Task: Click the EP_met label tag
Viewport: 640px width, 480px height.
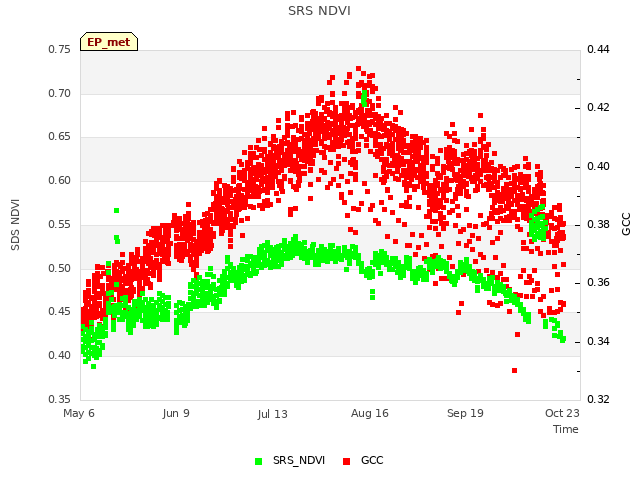Action: point(109,42)
